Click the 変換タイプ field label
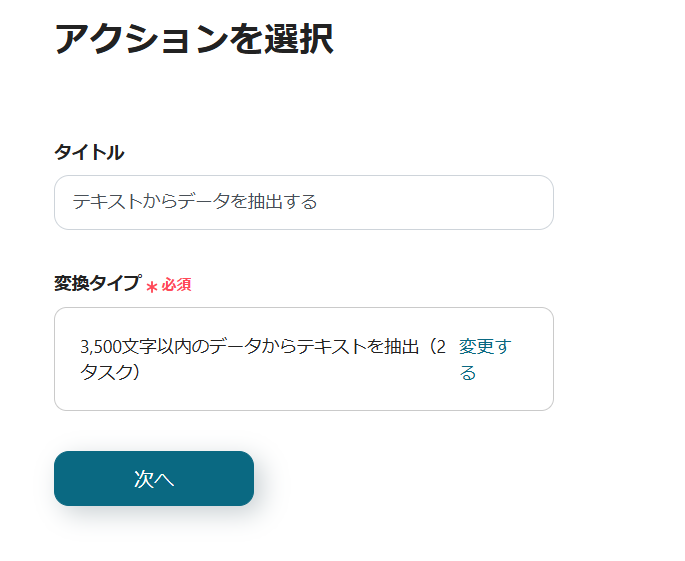This screenshot has height=561, width=685. pos(97,284)
